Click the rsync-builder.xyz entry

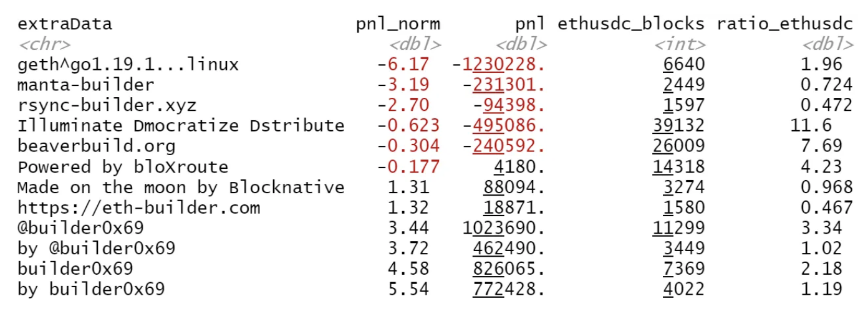[107, 105]
